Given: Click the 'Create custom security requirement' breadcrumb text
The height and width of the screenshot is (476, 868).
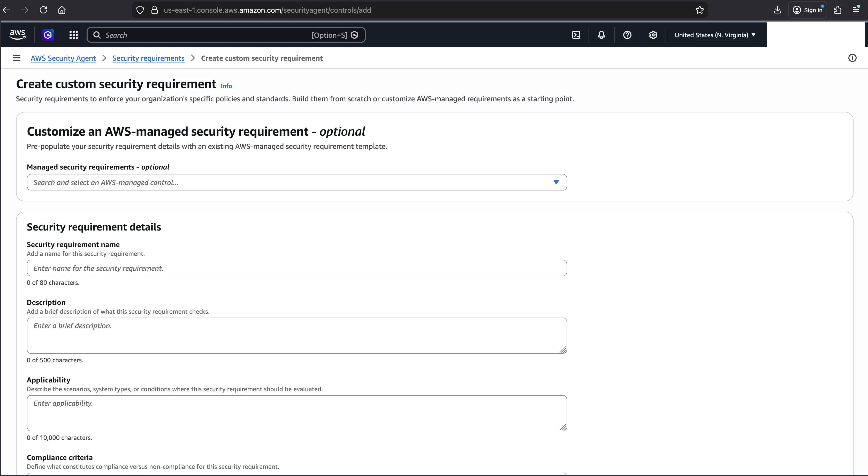Looking at the screenshot, I should (262, 58).
